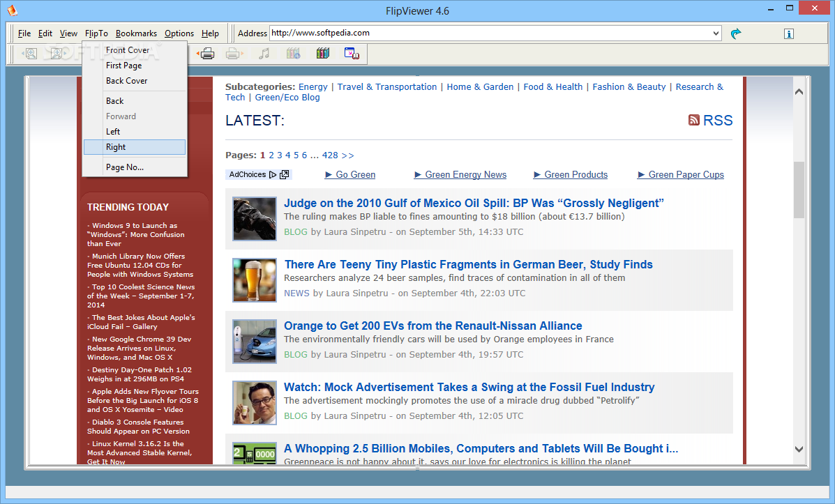Click the greyed print right page icon
This screenshot has height=504, width=835.
pyautogui.click(x=234, y=53)
